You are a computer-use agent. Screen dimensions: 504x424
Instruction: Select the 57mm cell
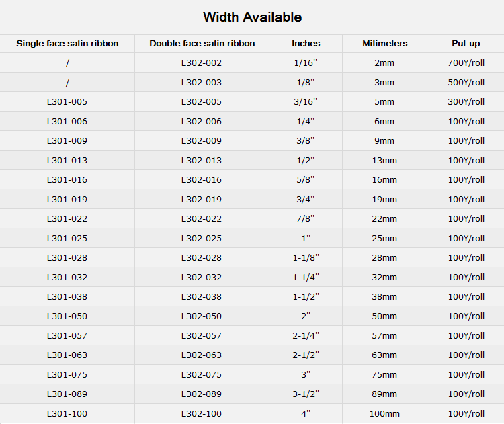[384, 335]
